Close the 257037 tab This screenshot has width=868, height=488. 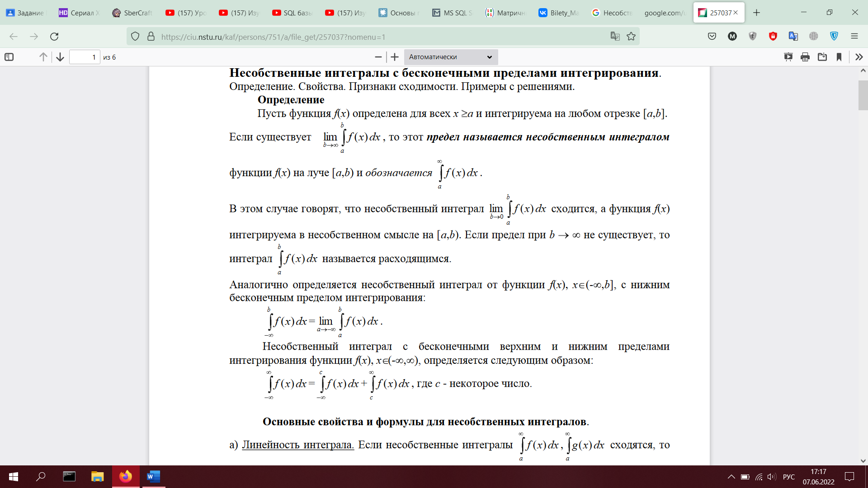pos(736,13)
